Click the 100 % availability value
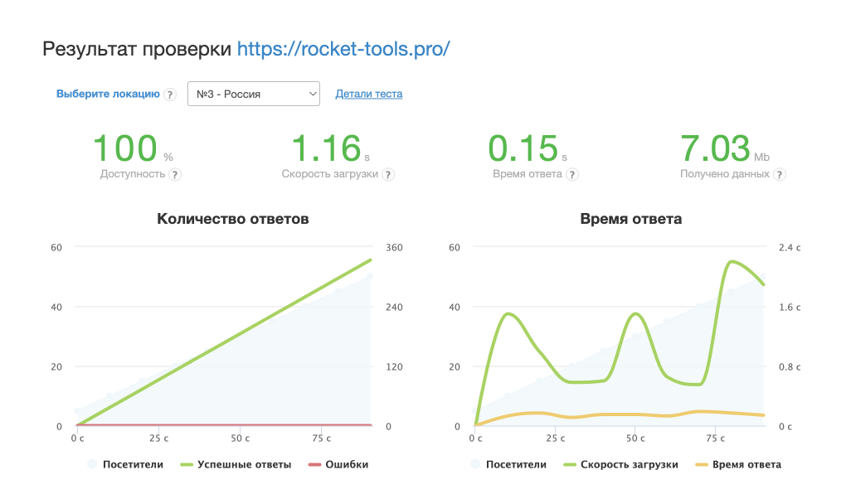The width and height of the screenshot is (846, 504). (x=126, y=149)
